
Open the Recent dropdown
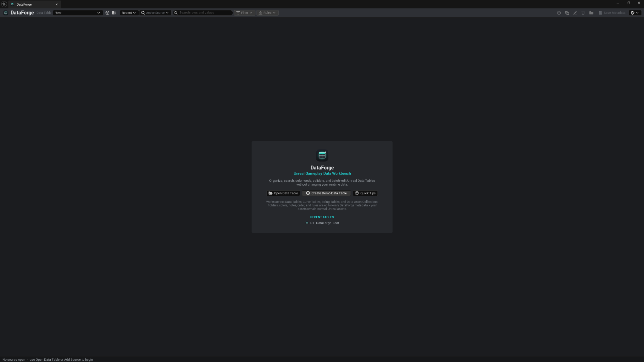(129, 13)
